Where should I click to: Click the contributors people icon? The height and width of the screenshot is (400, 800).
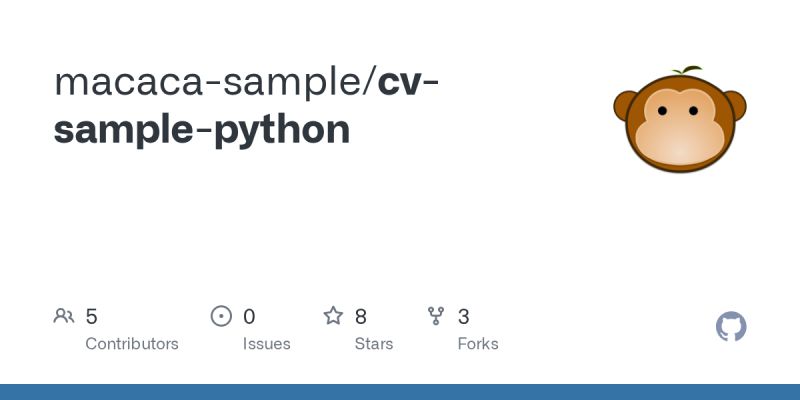64,316
